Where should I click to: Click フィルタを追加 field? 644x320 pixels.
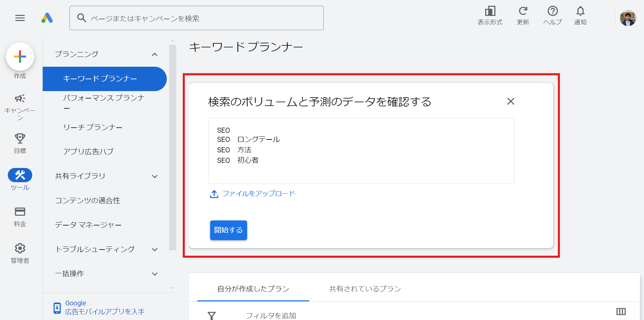271,316
